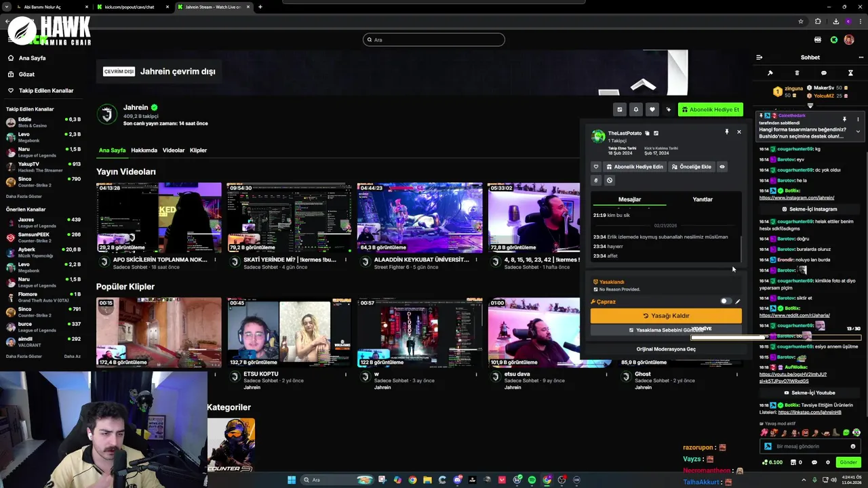Screen dimensions: 868x488
Task: Open the ALAADDİN KEYKUBAT video thumbnail
Action: pyautogui.click(x=420, y=218)
